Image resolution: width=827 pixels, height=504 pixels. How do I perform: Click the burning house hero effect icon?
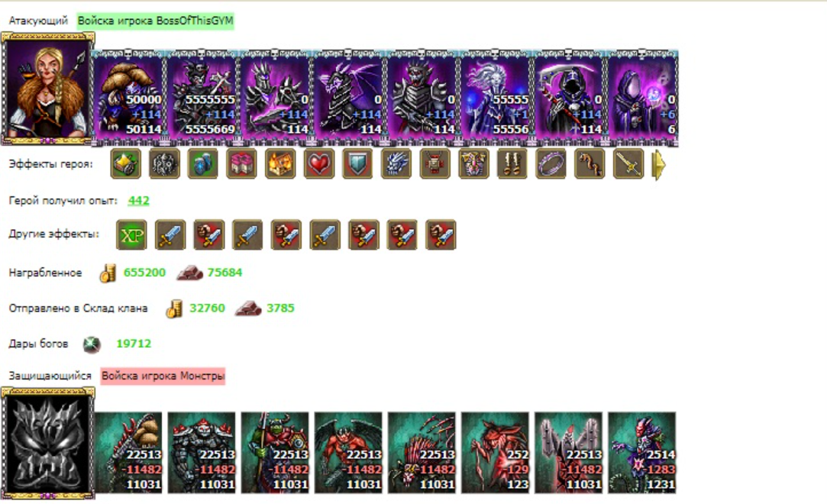click(280, 164)
